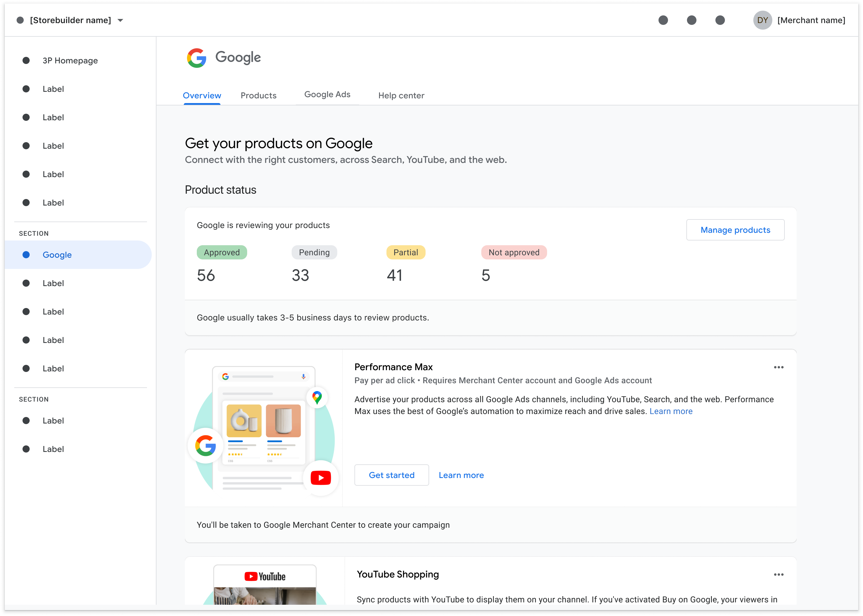The height and width of the screenshot is (616, 863).
Task: Go to the Help center tab
Action: click(401, 96)
